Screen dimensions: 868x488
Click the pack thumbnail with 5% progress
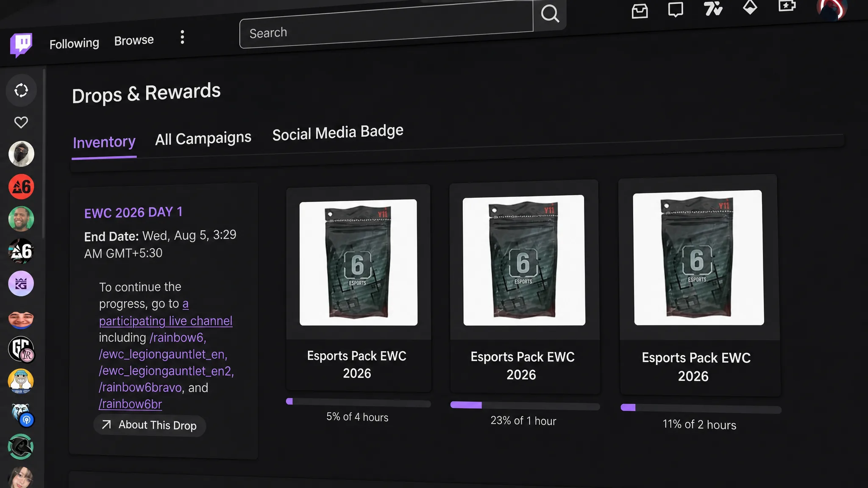pos(359,263)
